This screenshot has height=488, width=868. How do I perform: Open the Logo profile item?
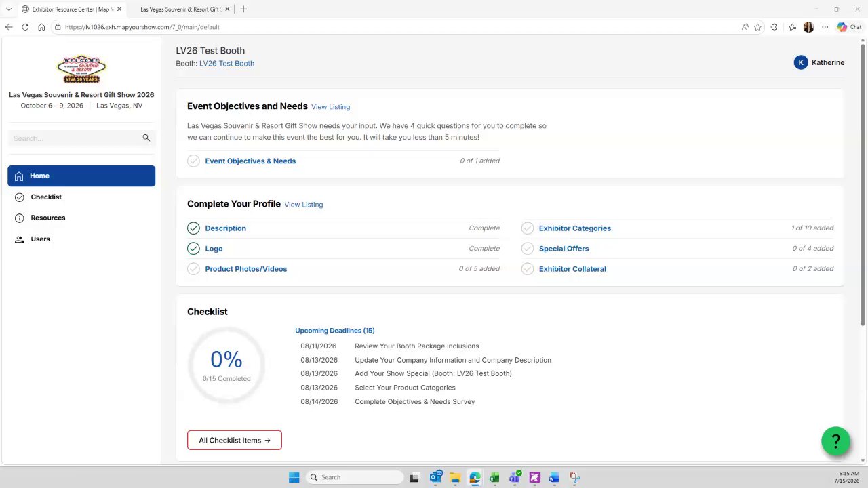pyautogui.click(x=214, y=249)
